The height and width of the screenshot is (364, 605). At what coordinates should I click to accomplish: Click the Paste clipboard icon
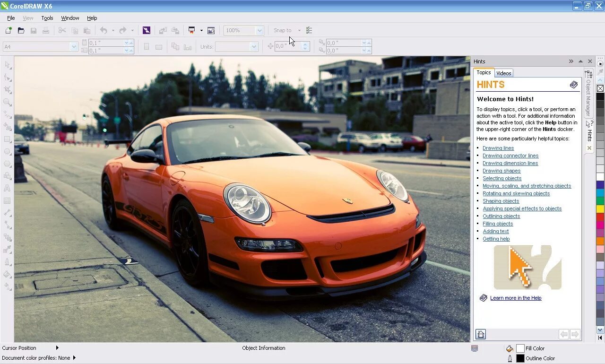point(87,30)
